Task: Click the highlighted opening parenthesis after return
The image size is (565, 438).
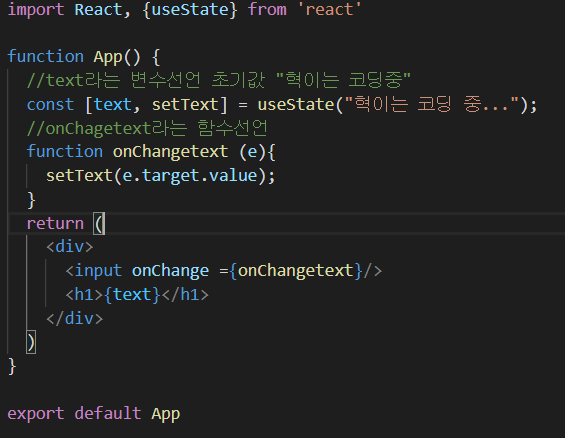Action: [99, 224]
